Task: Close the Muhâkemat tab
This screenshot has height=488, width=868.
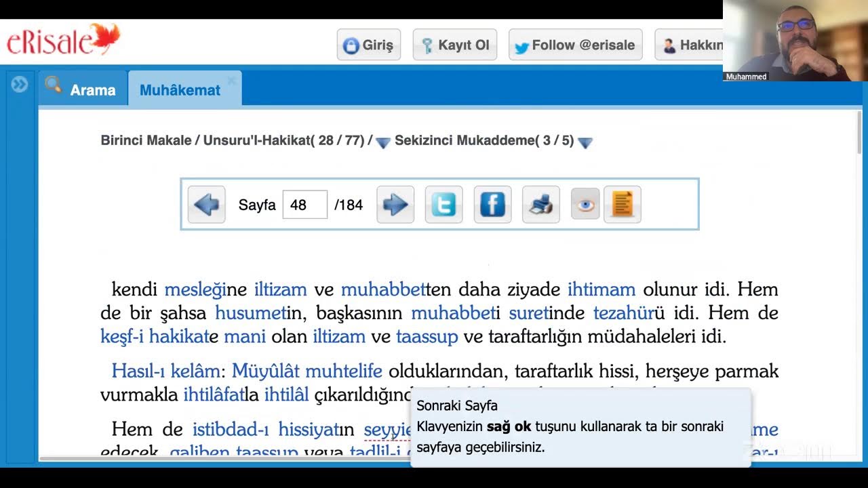Action: click(x=231, y=80)
